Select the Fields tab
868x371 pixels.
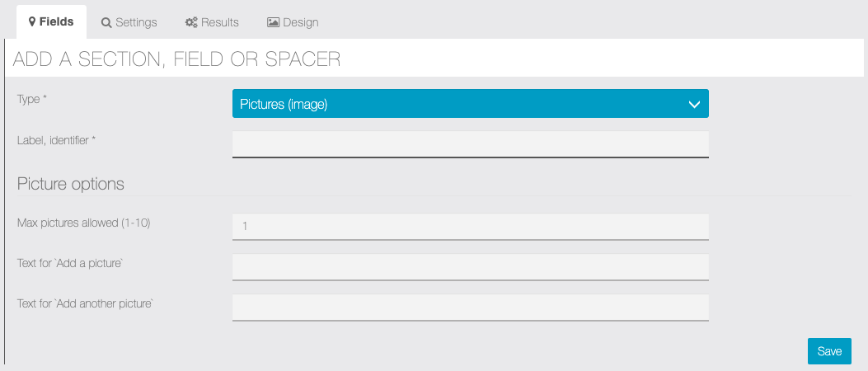[x=51, y=22]
